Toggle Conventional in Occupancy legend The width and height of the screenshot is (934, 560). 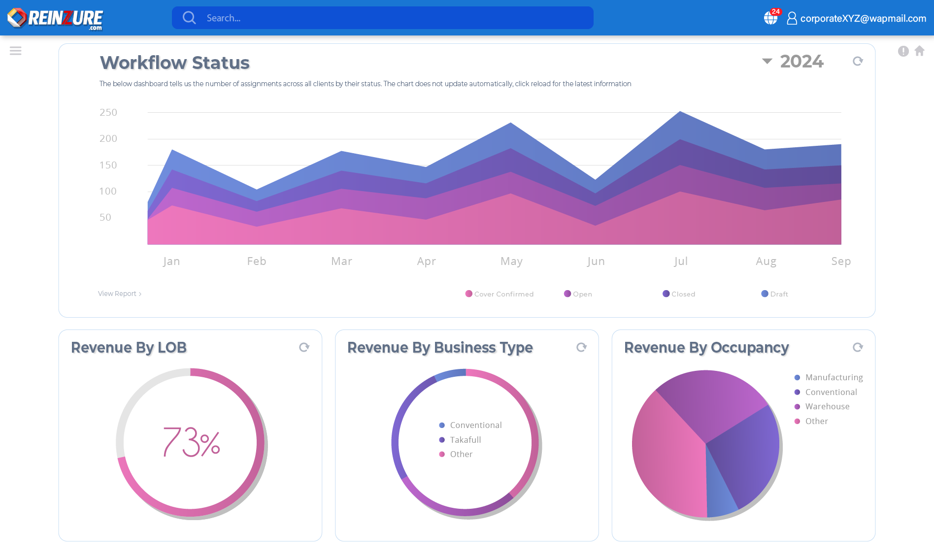pyautogui.click(x=826, y=392)
